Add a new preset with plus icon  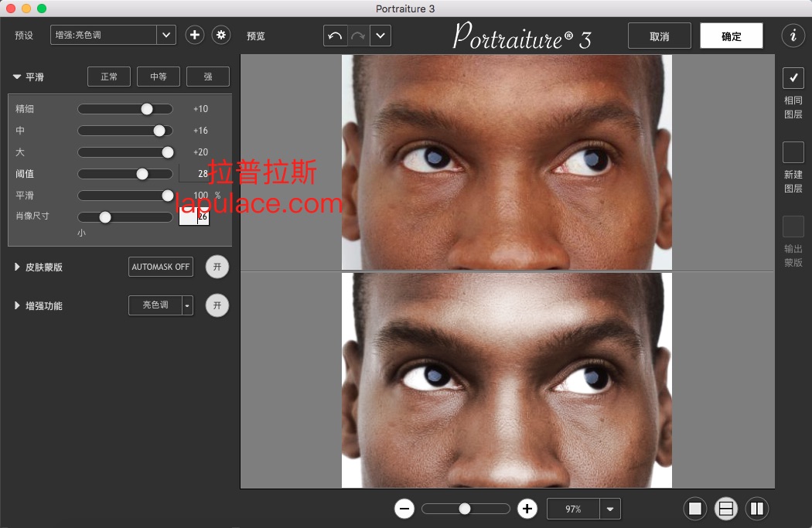coord(195,35)
